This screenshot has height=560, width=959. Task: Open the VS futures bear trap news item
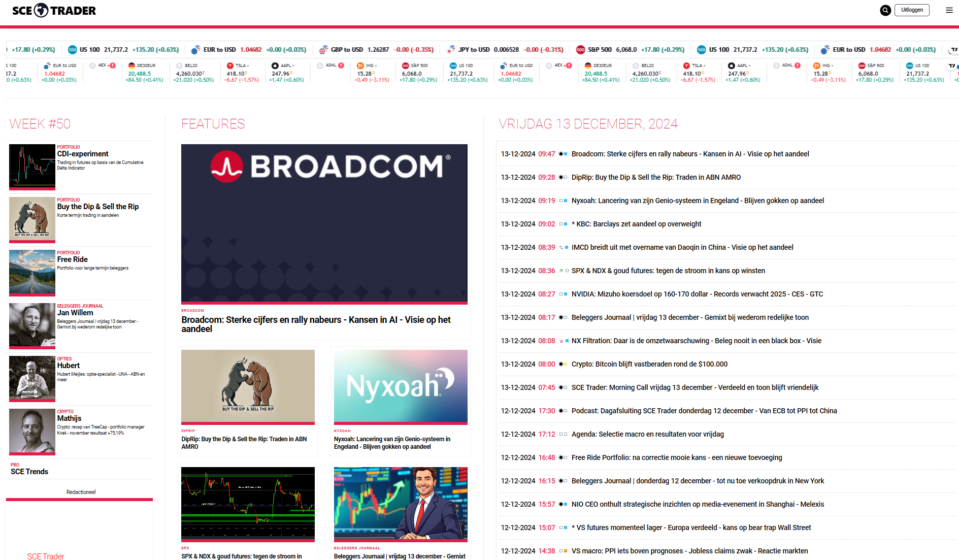pyautogui.click(x=691, y=528)
